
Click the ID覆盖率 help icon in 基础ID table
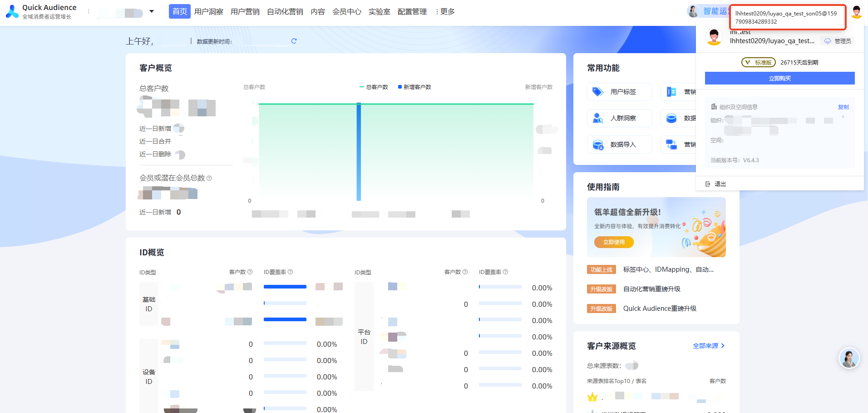point(291,272)
